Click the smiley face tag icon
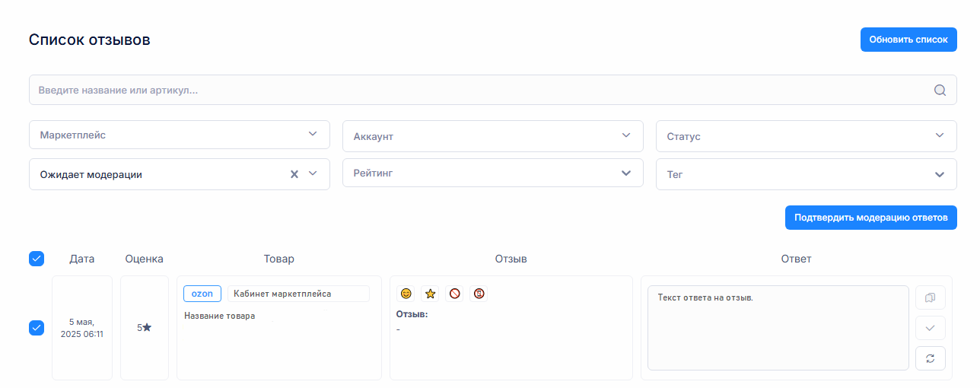Viewport: 980px width, 388px height. pyautogui.click(x=406, y=294)
